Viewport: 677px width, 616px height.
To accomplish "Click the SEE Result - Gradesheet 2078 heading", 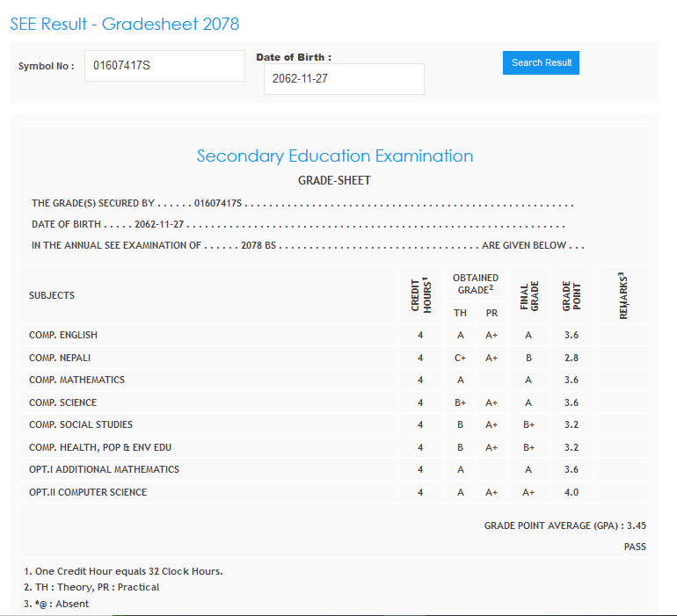I will tap(125, 24).
